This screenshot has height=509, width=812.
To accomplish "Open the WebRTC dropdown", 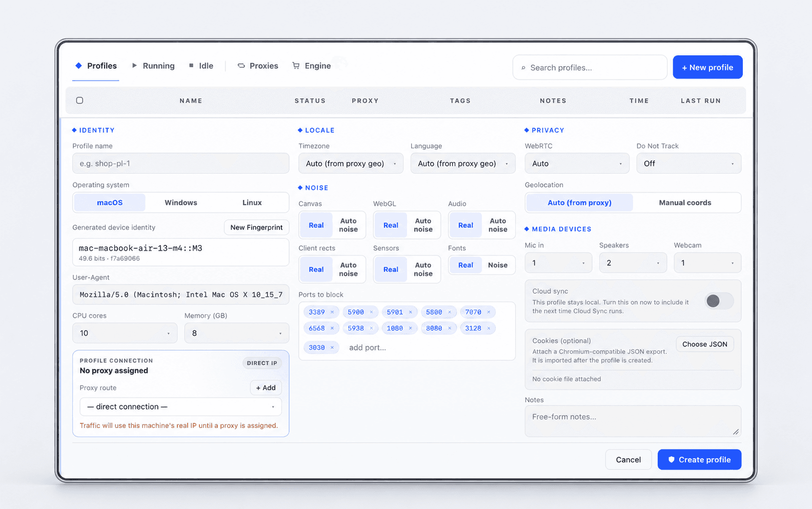I will (x=577, y=164).
